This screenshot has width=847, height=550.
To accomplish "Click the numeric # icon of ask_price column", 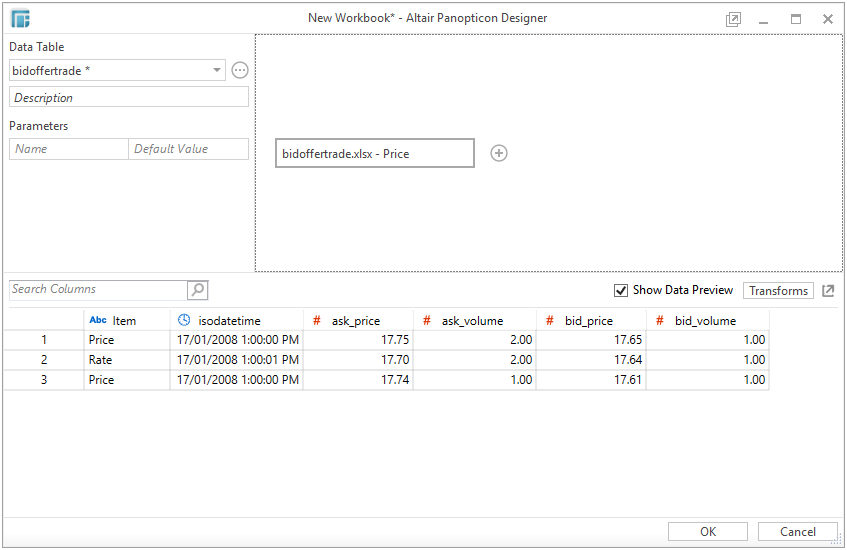I will point(317,320).
